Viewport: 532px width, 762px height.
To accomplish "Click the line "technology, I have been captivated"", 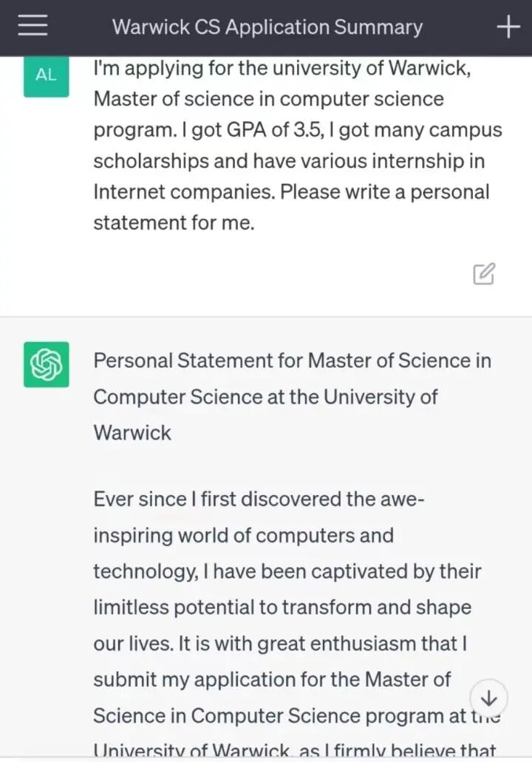I will click(287, 571).
